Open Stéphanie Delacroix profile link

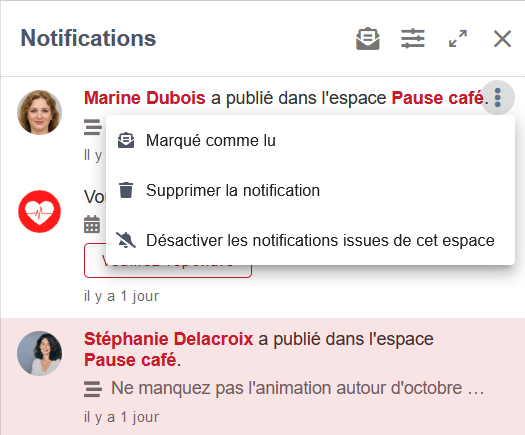(168, 339)
